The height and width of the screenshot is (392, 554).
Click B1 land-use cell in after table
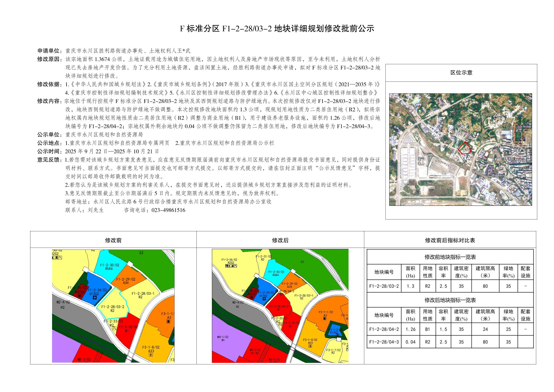427,329
